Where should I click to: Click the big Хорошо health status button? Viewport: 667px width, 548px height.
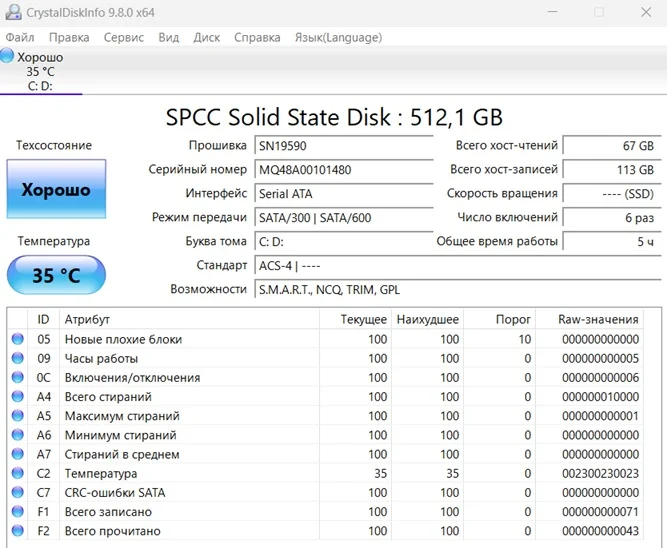click(56, 189)
